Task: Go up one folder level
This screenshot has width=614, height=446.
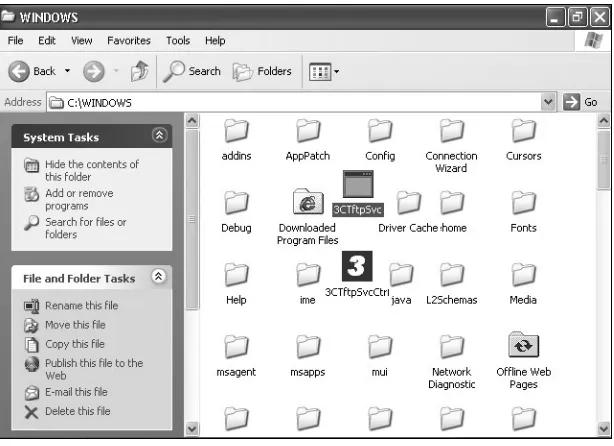Action: pos(139,71)
